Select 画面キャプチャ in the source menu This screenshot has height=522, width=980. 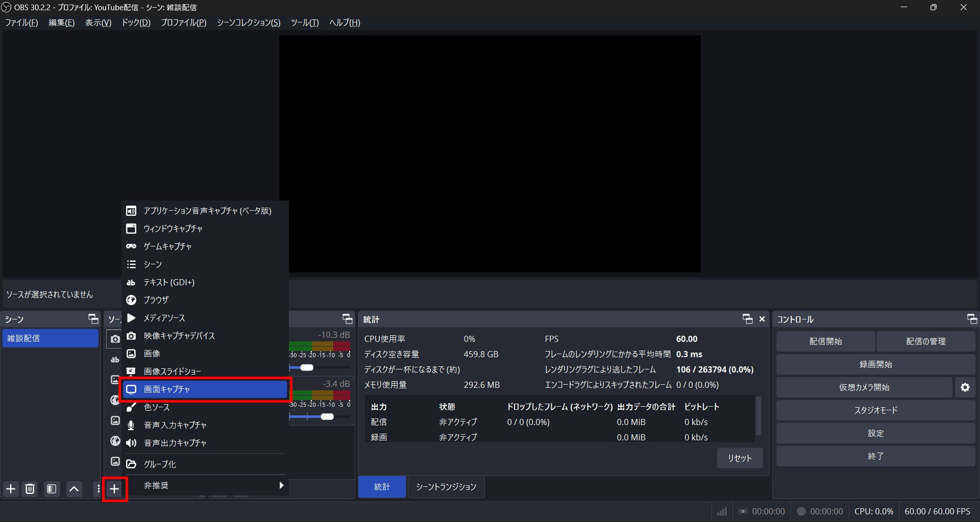pos(205,389)
